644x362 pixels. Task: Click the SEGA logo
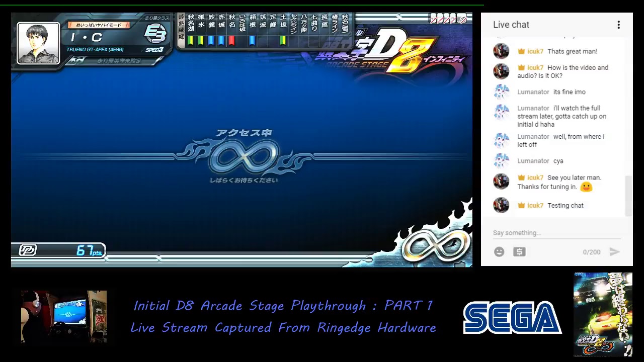pyautogui.click(x=512, y=318)
